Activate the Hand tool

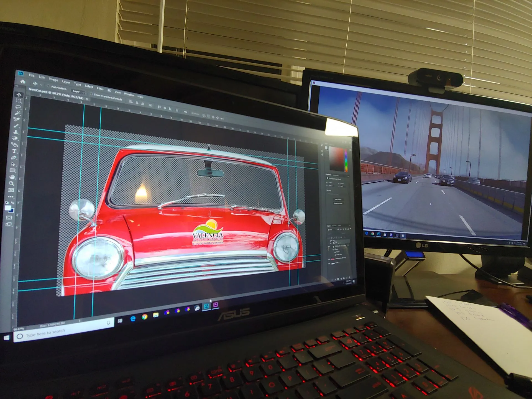[12, 177]
